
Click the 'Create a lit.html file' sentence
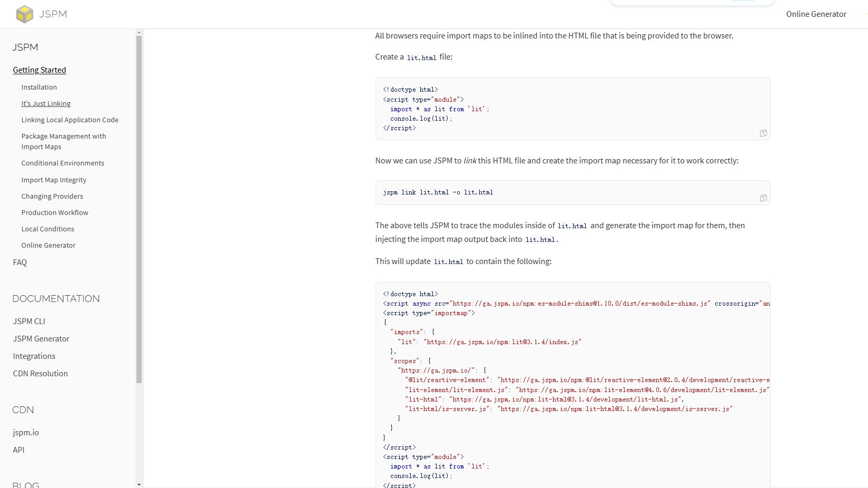point(414,57)
